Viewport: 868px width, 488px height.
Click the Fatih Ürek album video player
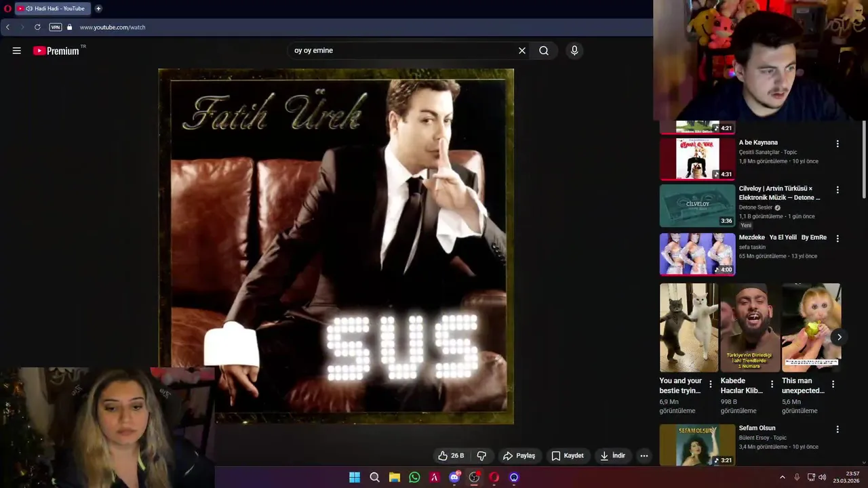coord(336,246)
